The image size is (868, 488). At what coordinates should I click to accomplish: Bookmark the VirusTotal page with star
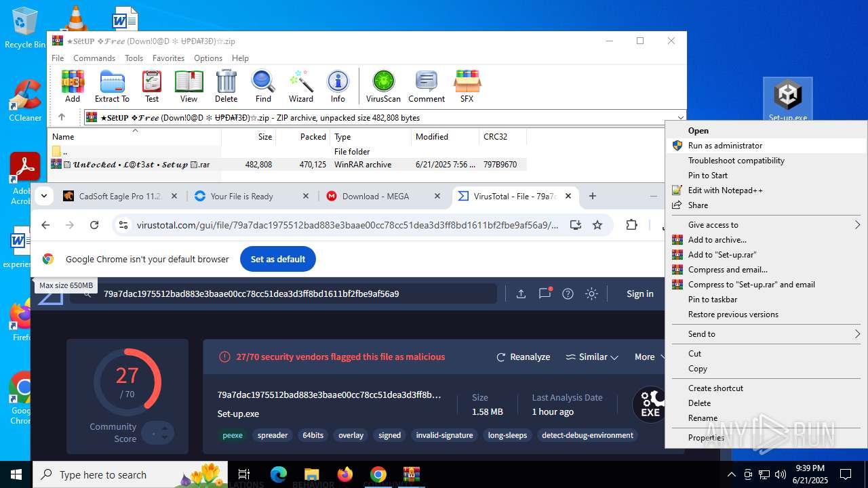tap(597, 225)
